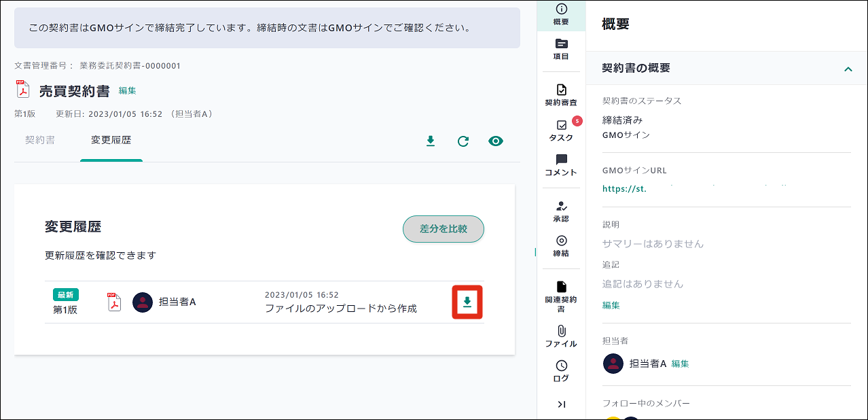Open the 締結 signing panel

click(561, 246)
